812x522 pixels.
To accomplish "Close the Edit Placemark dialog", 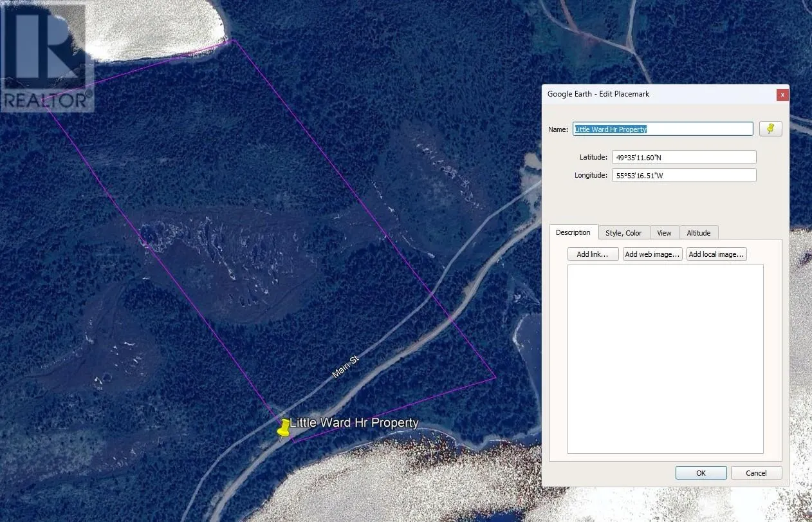I will pyautogui.click(x=782, y=94).
